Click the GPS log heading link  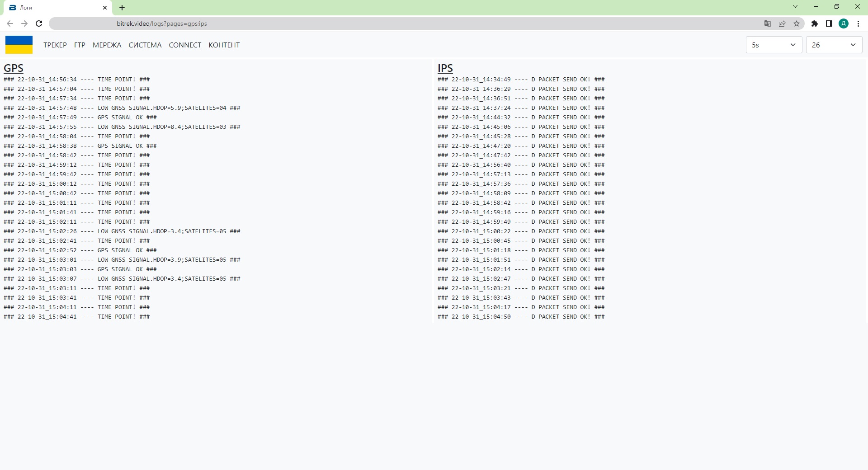coord(14,68)
